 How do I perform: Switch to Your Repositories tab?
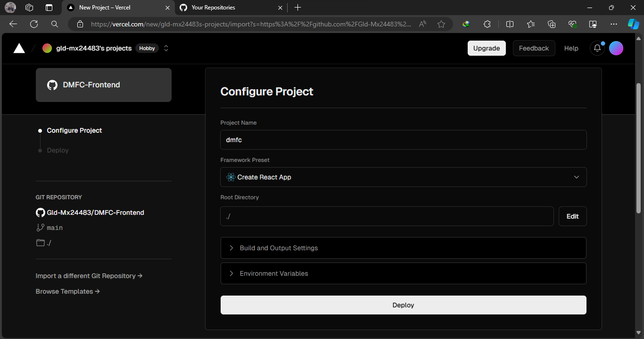coord(226,8)
